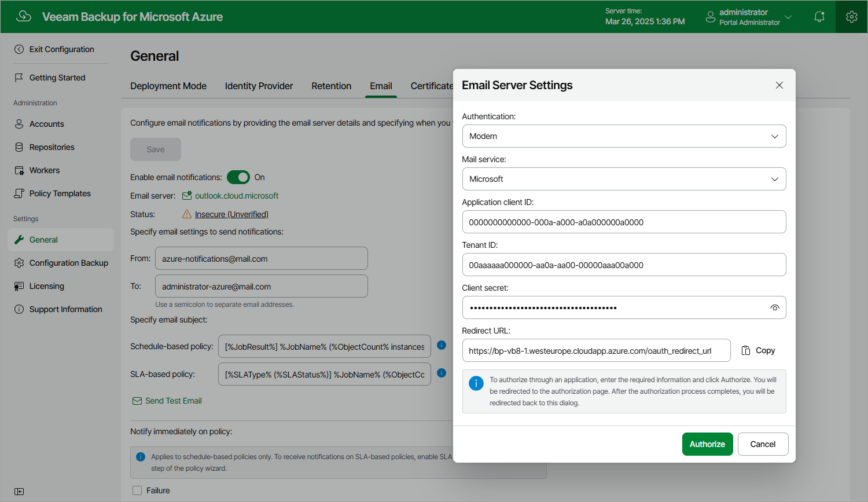The image size is (868, 502).
Task: Collapse the sidebar using bottom-left icon
Action: [x=19, y=492]
